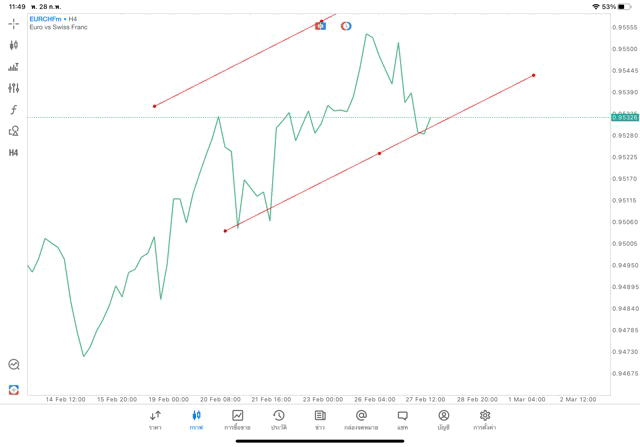Open the บัญชี (Accounts) tab
The image size is (640, 447).
443,419
